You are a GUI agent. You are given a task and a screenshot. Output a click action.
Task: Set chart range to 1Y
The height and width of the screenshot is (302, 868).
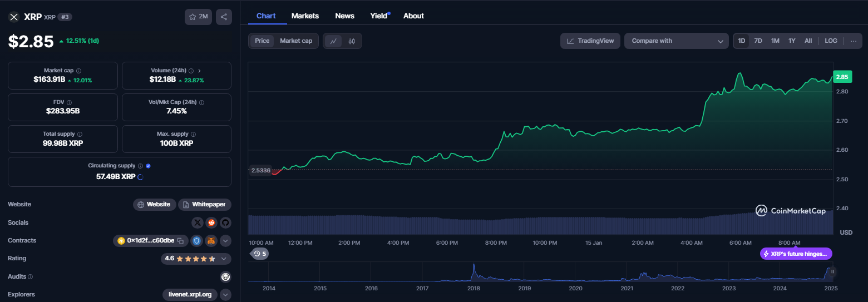click(792, 41)
